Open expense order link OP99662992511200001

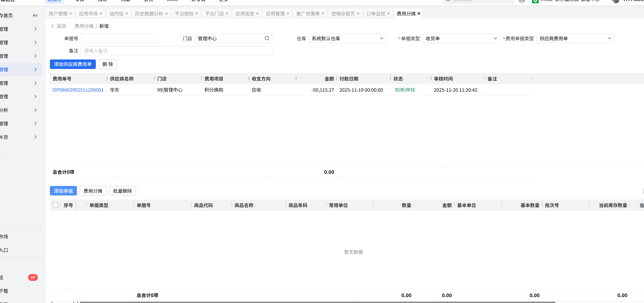coord(78,90)
